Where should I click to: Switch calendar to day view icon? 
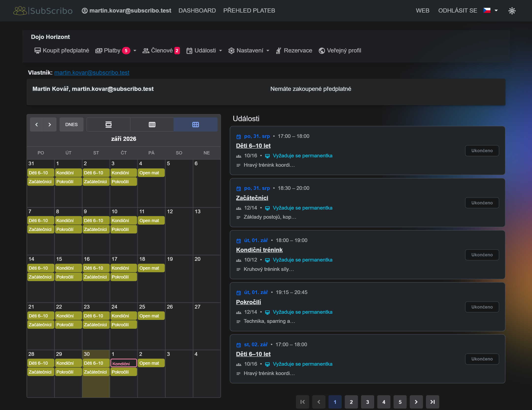[x=108, y=125]
